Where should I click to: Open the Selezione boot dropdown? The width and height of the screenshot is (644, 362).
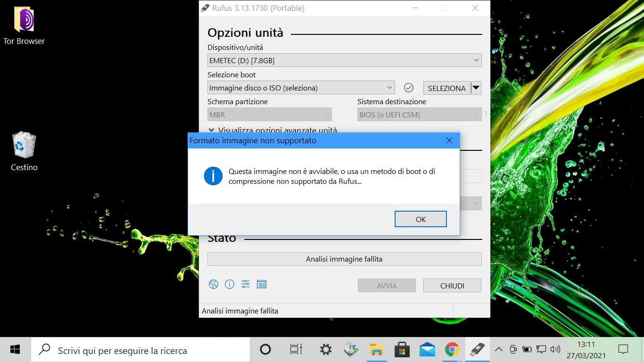coord(301,88)
